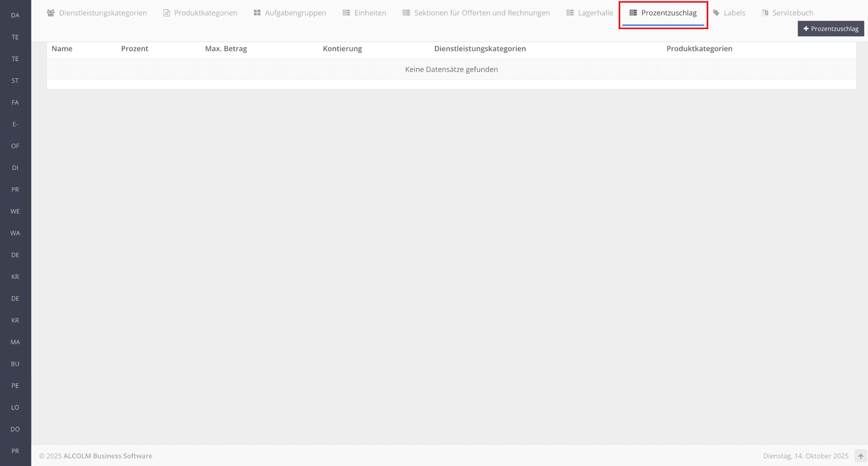Select the E- sidebar menu item
The image size is (868, 466).
pos(15,125)
